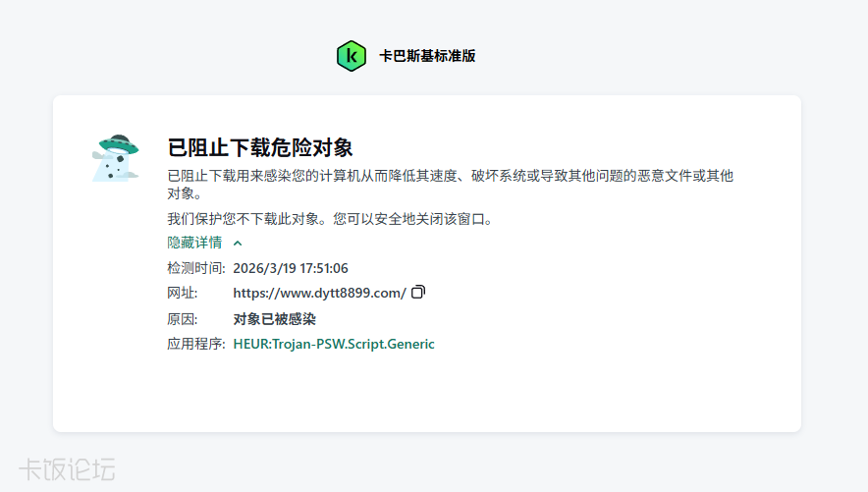Click the https://www.dytt8899.com/ URL text
868x492 pixels.
click(319, 293)
